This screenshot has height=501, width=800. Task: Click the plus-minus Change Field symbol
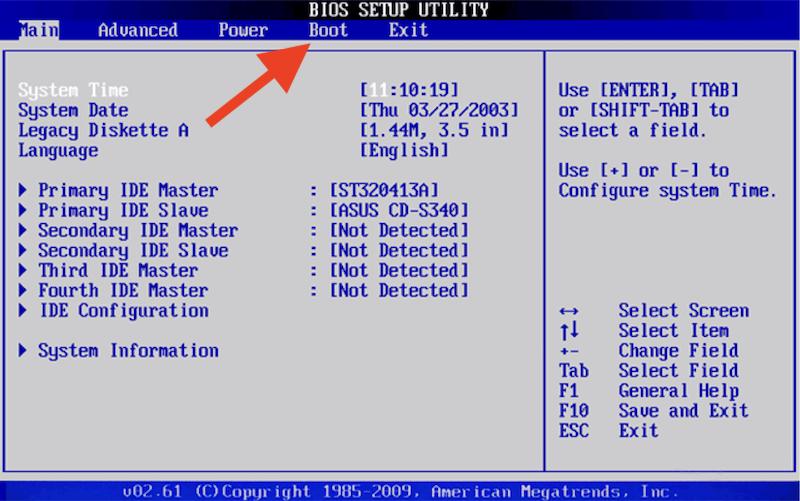[569, 351]
